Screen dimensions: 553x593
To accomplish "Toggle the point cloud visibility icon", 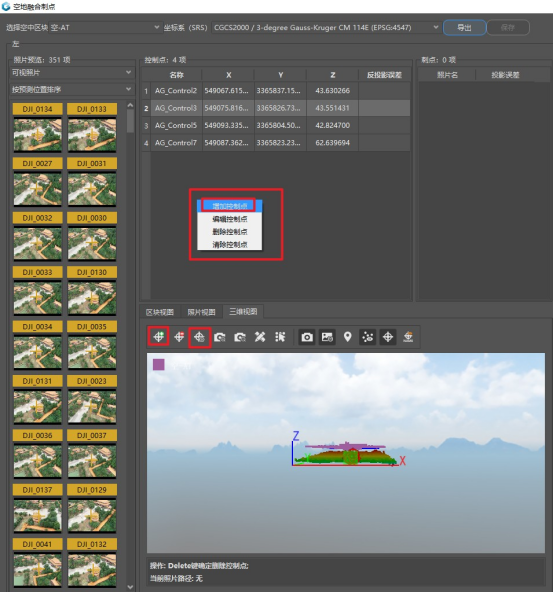I will pyautogui.click(x=368, y=337).
